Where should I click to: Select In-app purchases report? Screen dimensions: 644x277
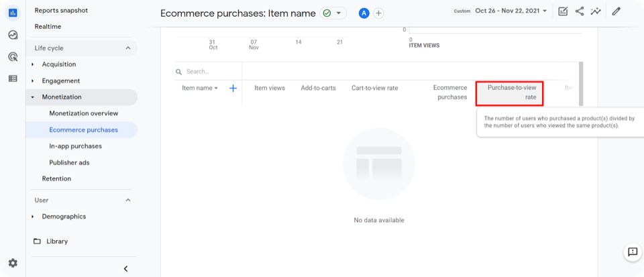tap(75, 146)
